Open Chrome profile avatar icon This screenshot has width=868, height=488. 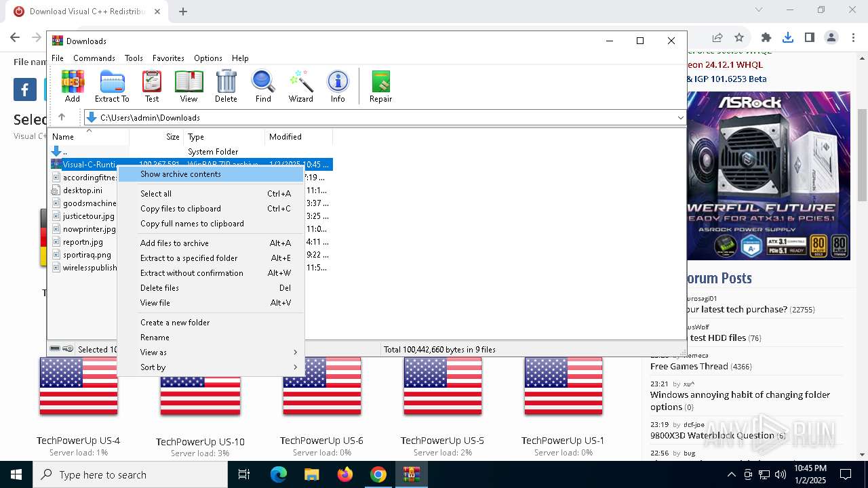pyautogui.click(x=831, y=37)
